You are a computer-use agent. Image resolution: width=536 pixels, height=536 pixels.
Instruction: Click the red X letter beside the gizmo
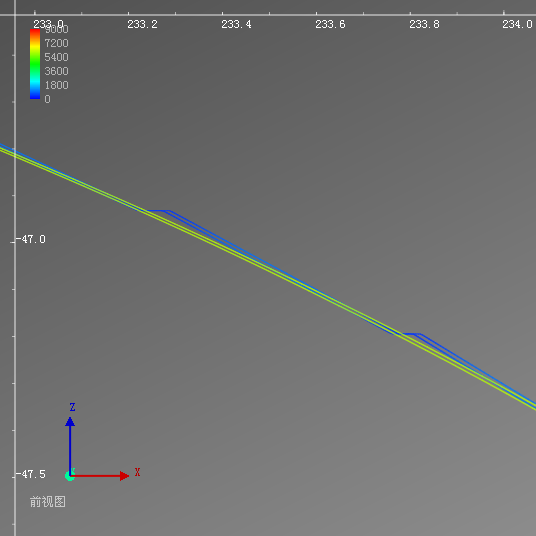coord(137,472)
